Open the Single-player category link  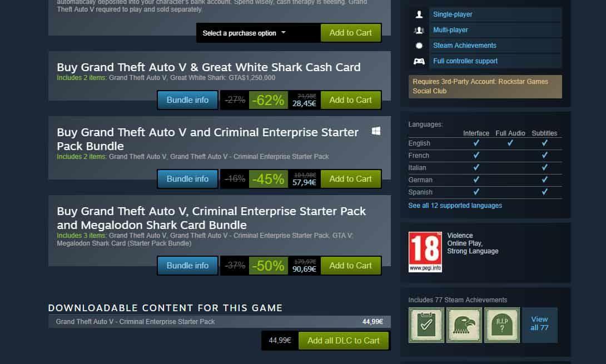pyautogui.click(x=453, y=14)
